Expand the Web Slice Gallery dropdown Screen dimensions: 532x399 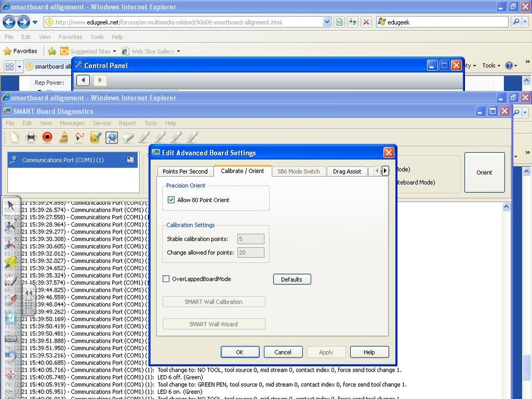pyautogui.click(x=178, y=51)
